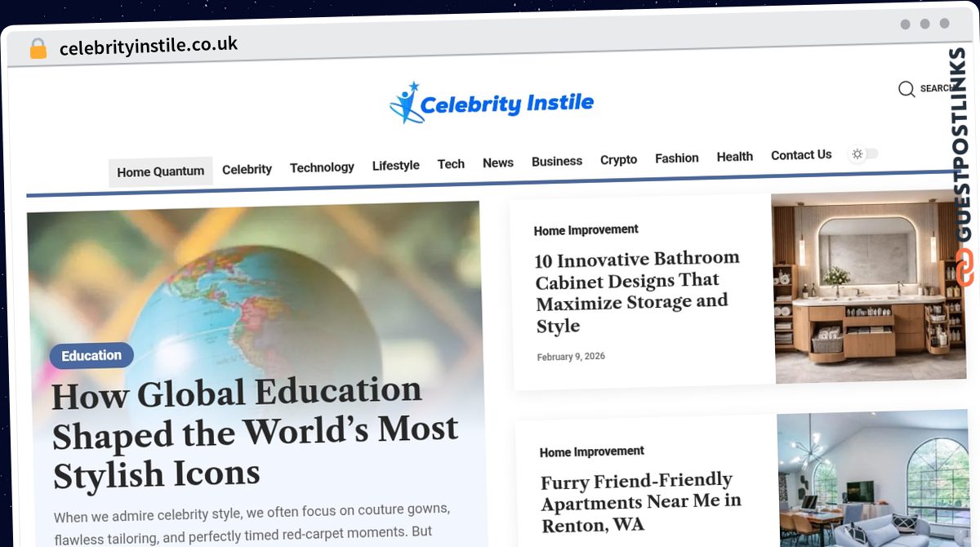Open the Contact Us page

click(801, 154)
